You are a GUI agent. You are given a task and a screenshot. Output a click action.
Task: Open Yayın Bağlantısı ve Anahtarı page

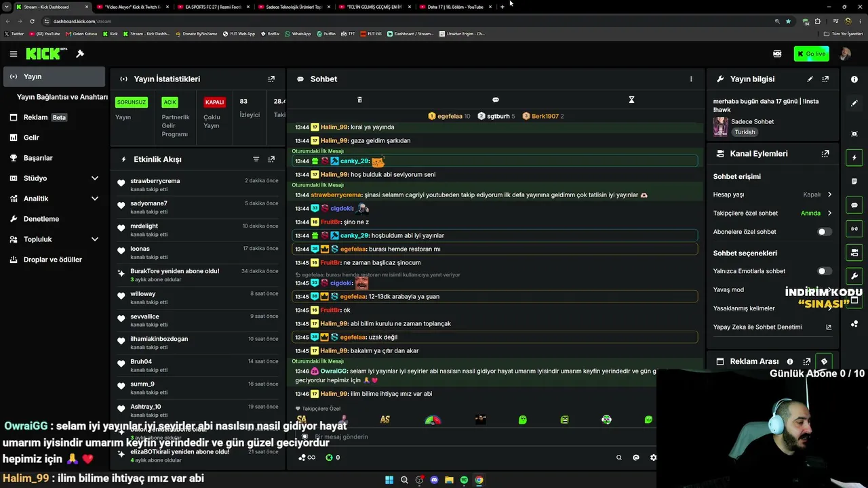pos(62,97)
